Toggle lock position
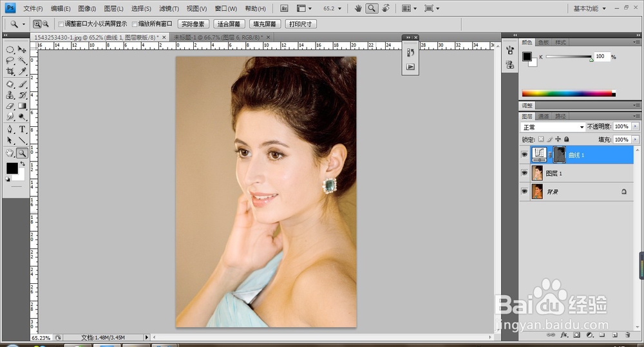The image size is (644, 347). pyautogui.click(x=558, y=139)
